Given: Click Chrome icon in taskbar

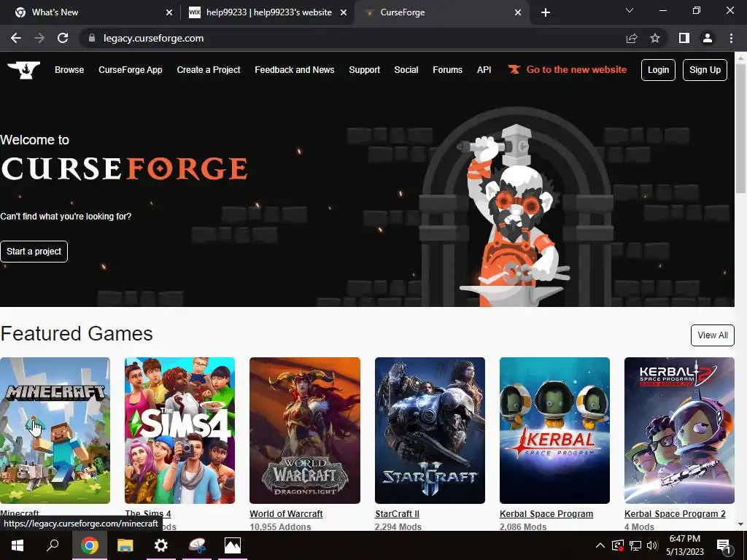Looking at the screenshot, I should (x=89, y=545).
